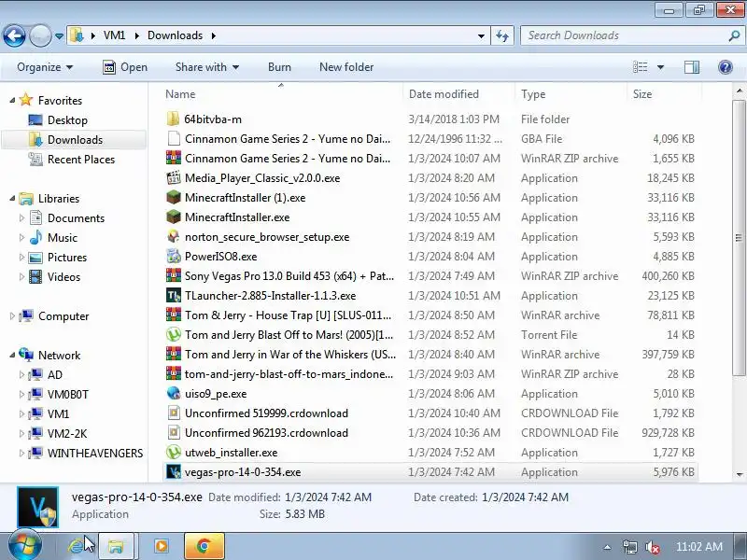
Task: Click the Refresh button beside address bar
Action: point(502,35)
